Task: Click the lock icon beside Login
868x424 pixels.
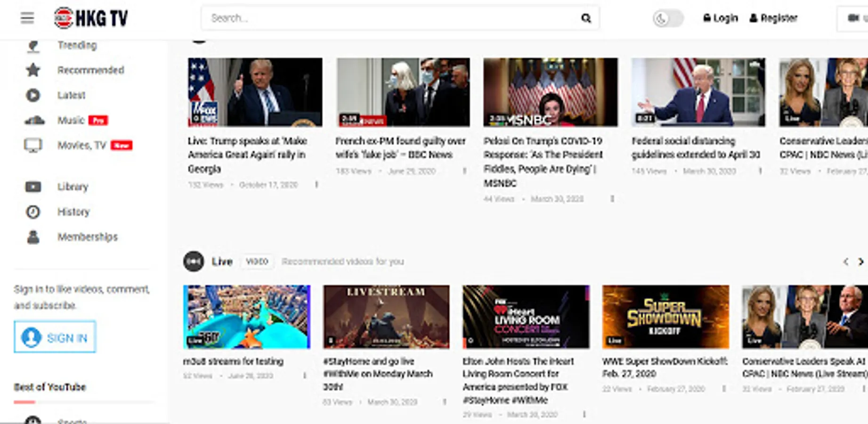Action: click(706, 18)
